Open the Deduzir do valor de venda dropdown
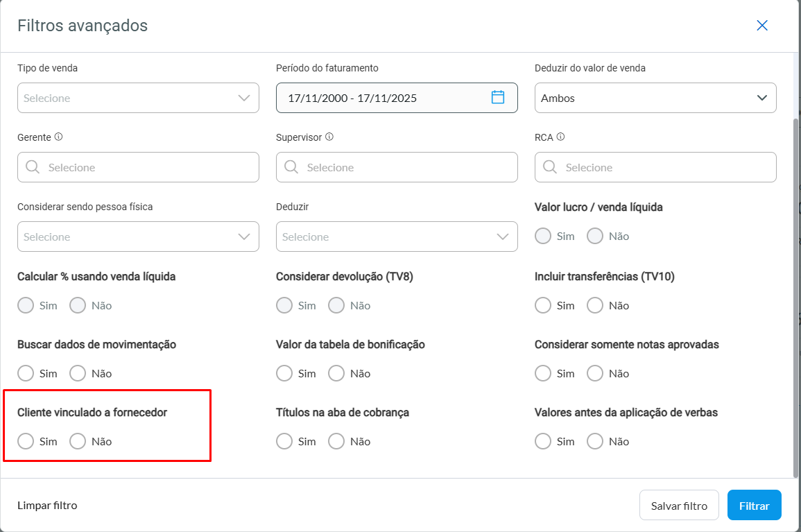Image resolution: width=801 pixels, height=532 pixels. pos(655,98)
